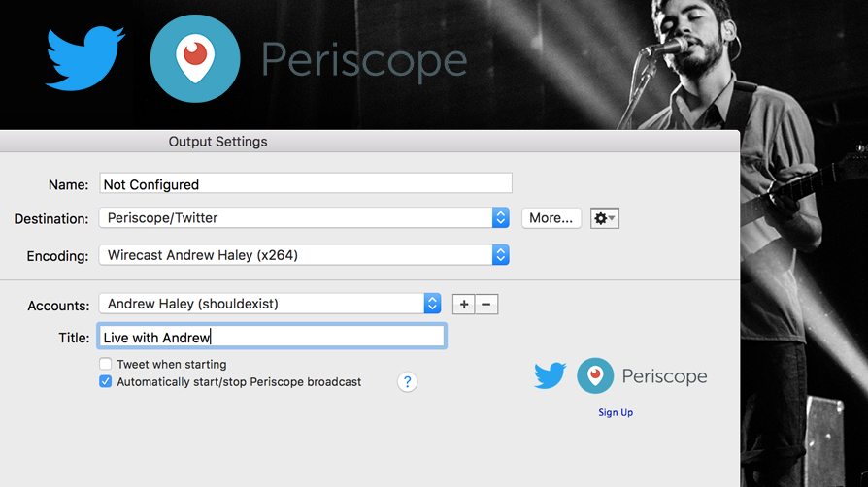Open the Destination dropdown showing Periscope/Twitter
The width and height of the screenshot is (868, 487).
pos(304,218)
